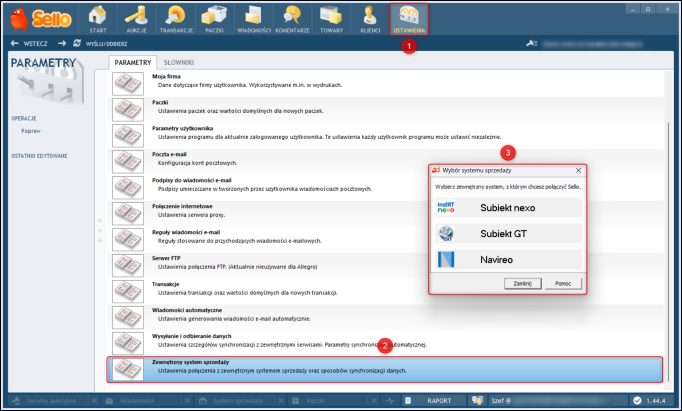The width and height of the screenshot is (682, 411).
Task: Click the Subiekt GT globe logo
Action: tap(446, 234)
